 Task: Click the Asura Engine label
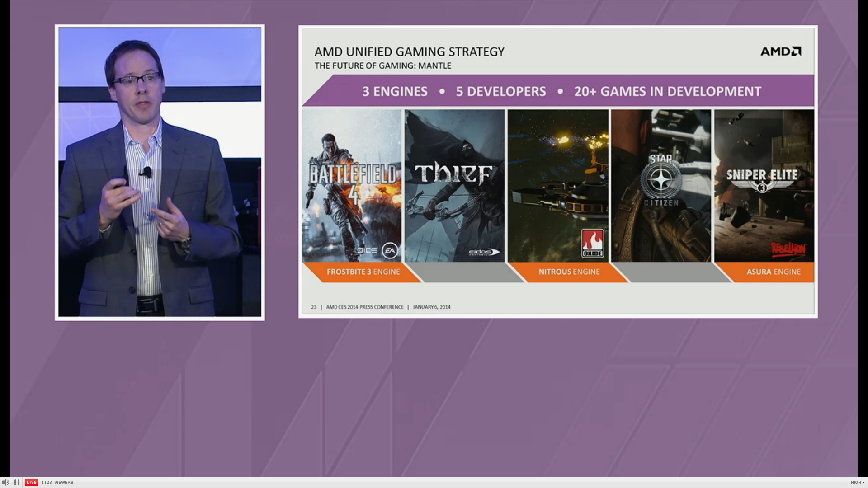(x=773, y=272)
